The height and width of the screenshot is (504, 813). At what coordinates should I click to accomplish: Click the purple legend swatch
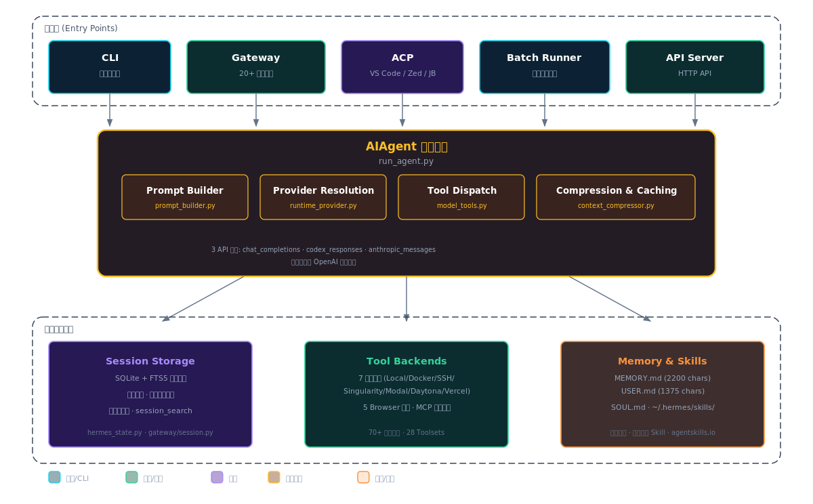tap(217, 477)
